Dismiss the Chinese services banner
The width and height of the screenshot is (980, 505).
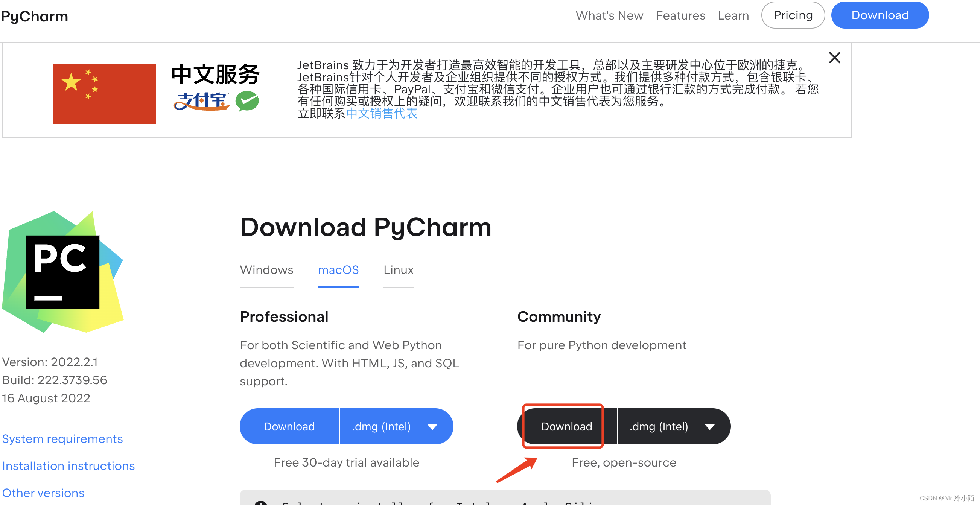pos(834,58)
